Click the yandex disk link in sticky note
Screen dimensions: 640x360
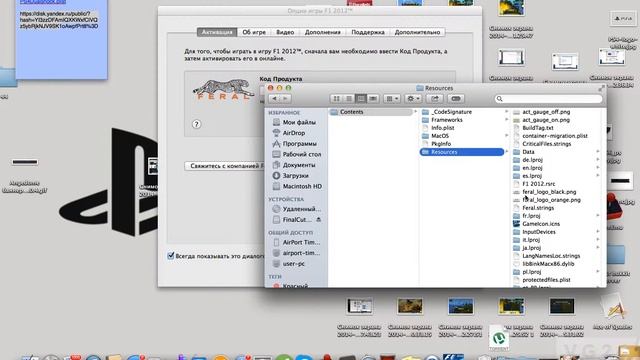pos(59,20)
